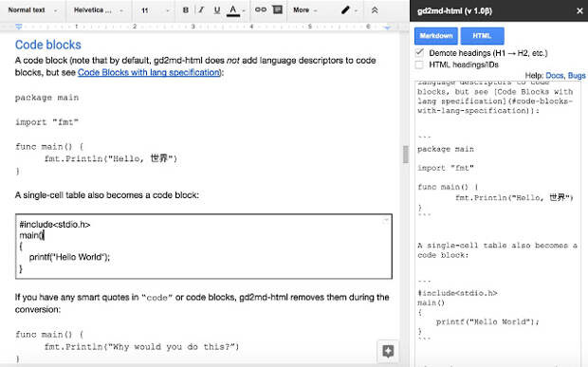Close the gd2md-html sidebar
This screenshot has height=367, width=588.
click(579, 10)
